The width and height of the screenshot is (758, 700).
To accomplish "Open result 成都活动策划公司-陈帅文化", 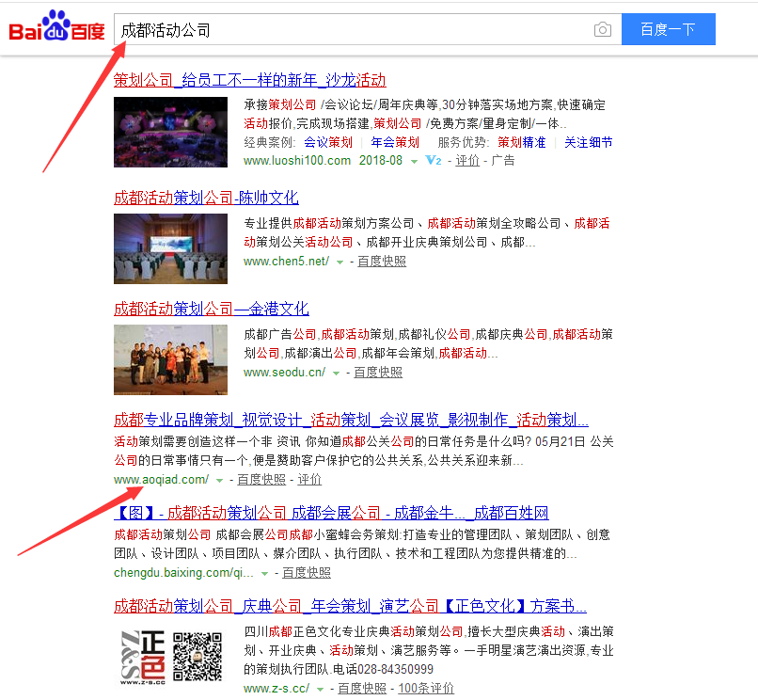I will point(206,198).
